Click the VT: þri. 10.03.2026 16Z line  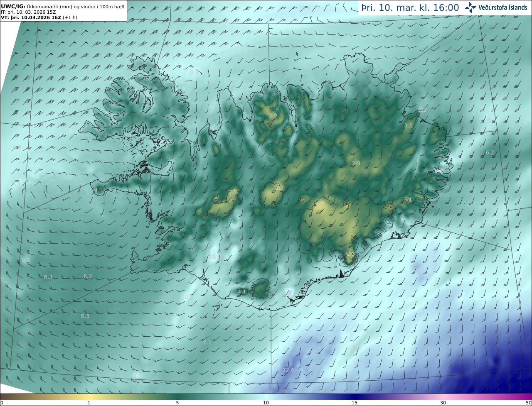pos(39,17)
